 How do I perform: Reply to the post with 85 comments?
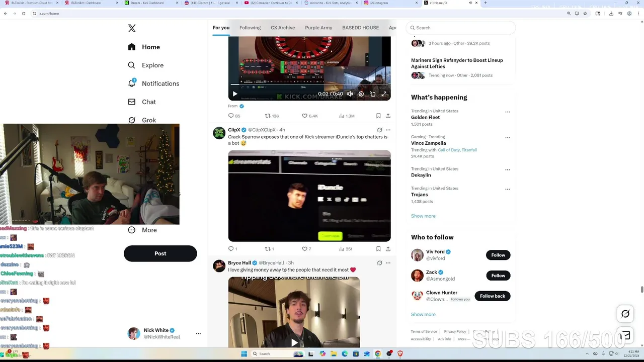point(234,116)
